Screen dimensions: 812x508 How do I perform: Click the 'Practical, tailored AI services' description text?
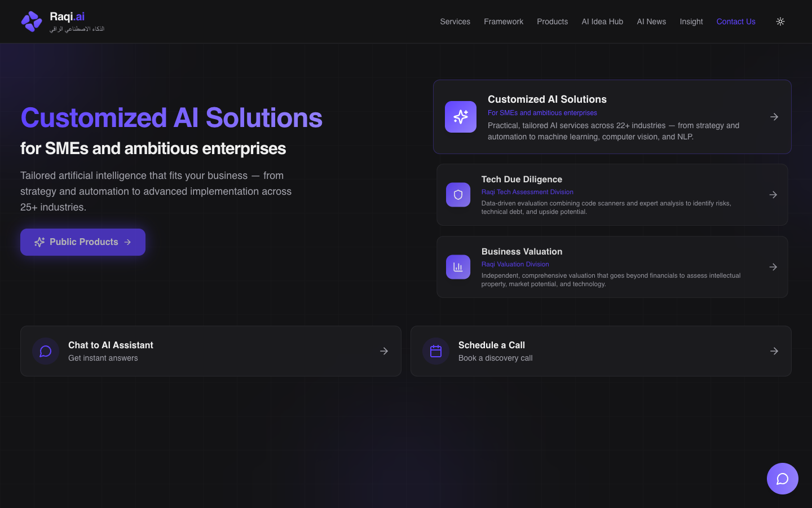614,131
